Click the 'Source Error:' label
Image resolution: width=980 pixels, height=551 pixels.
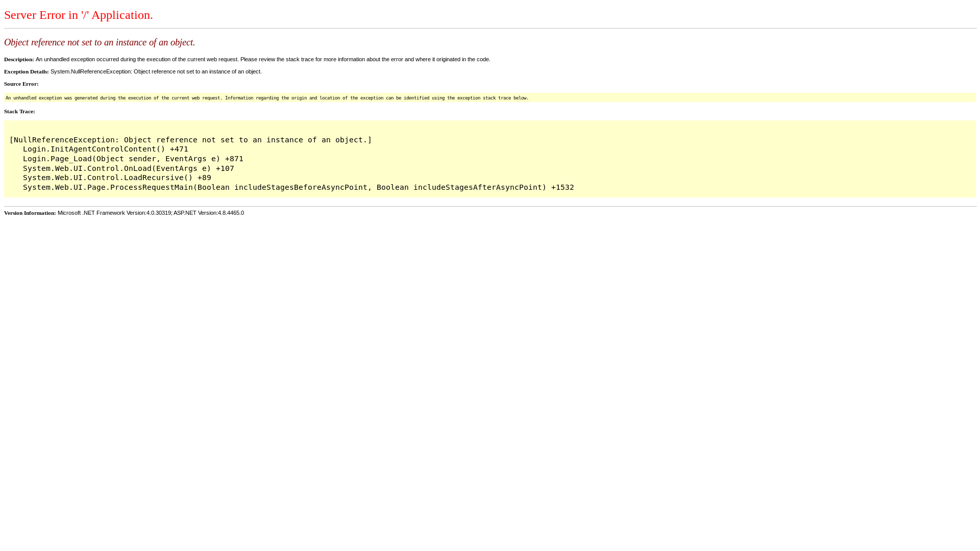click(x=21, y=84)
